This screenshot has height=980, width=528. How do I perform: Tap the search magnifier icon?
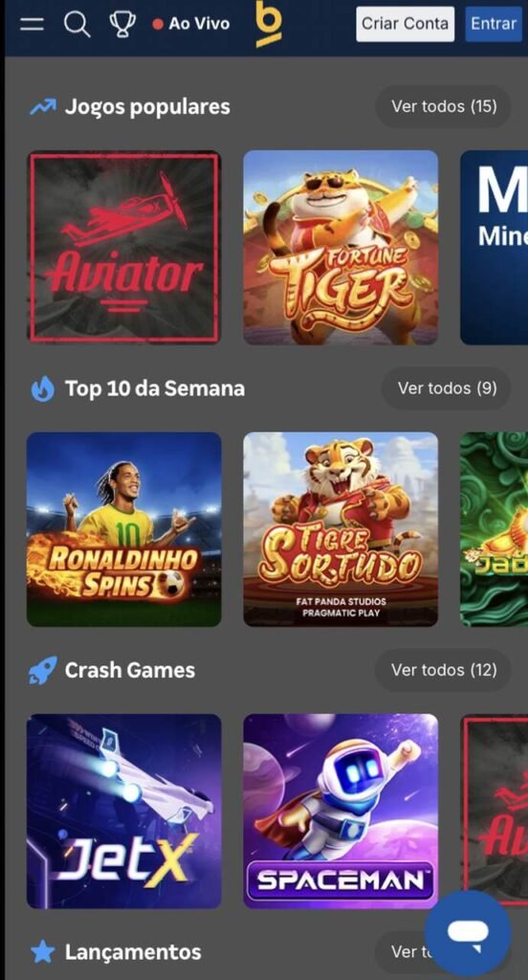point(77,24)
